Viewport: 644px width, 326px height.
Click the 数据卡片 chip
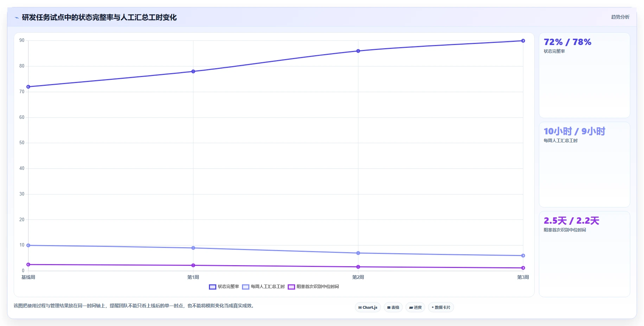(441, 307)
